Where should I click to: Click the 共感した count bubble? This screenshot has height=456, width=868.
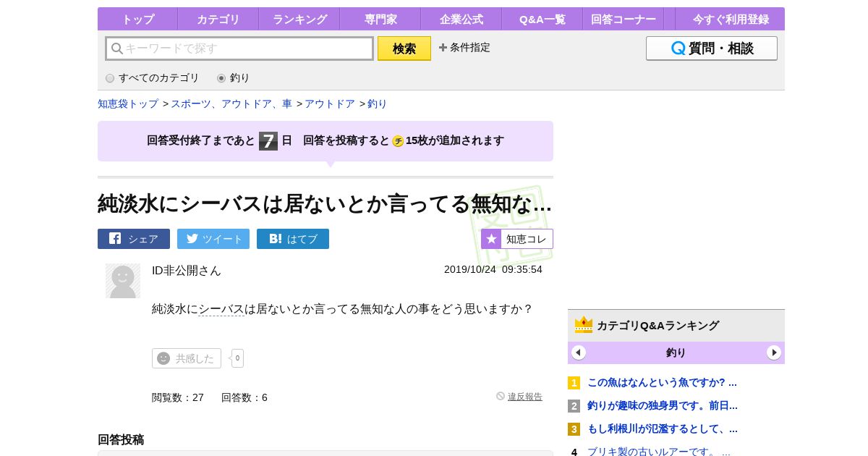[x=237, y=358]
